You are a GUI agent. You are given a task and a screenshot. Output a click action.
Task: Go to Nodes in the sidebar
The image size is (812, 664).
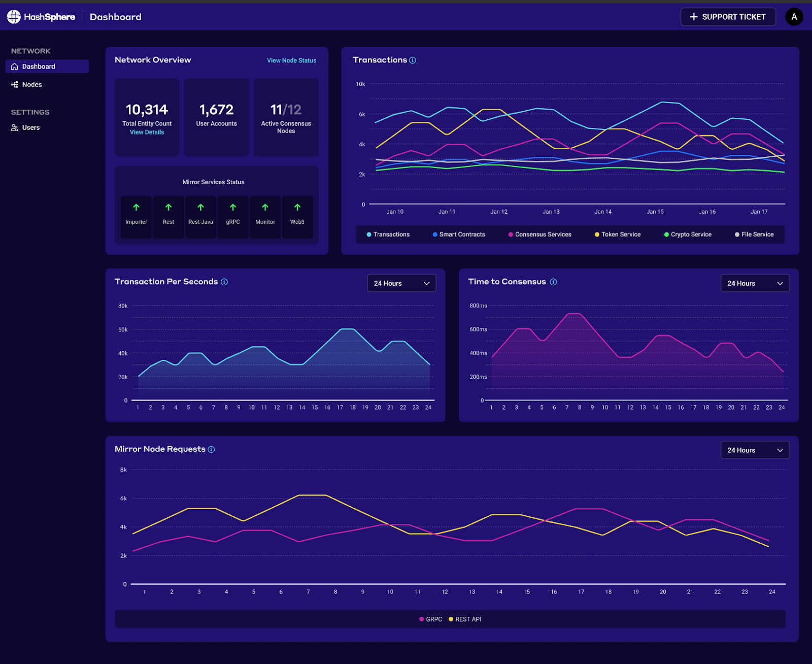coord(32,85)
